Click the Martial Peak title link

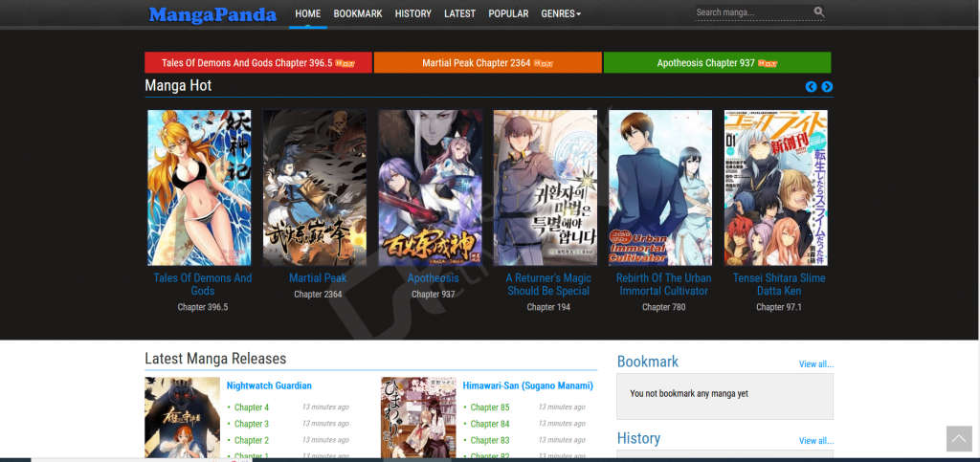(x=318, y=277)
